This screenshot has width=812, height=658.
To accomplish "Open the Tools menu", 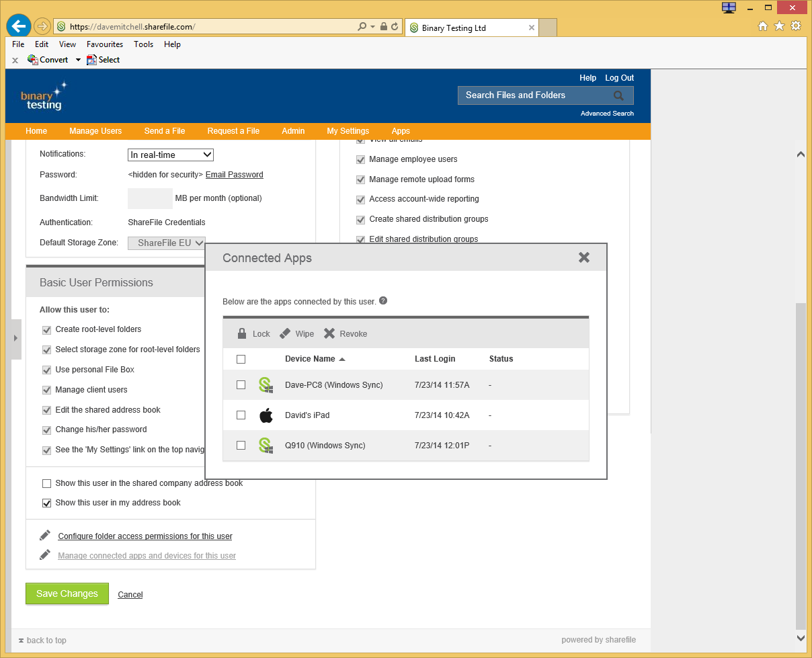I will (144, 44).
